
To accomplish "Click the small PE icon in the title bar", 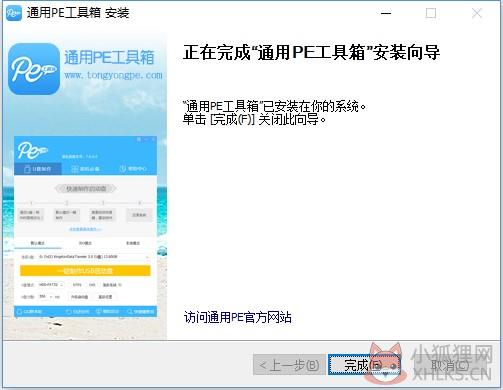I will 14,13.
